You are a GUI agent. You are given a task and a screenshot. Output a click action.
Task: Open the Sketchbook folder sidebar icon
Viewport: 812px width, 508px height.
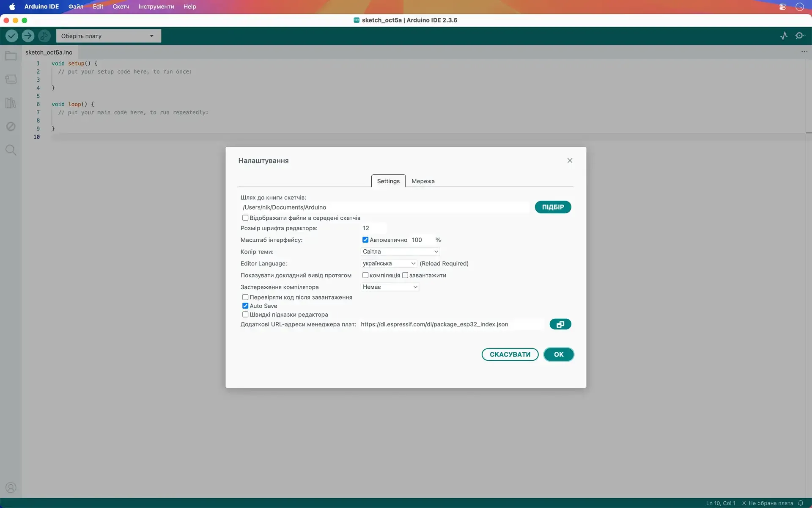(11, 56)
